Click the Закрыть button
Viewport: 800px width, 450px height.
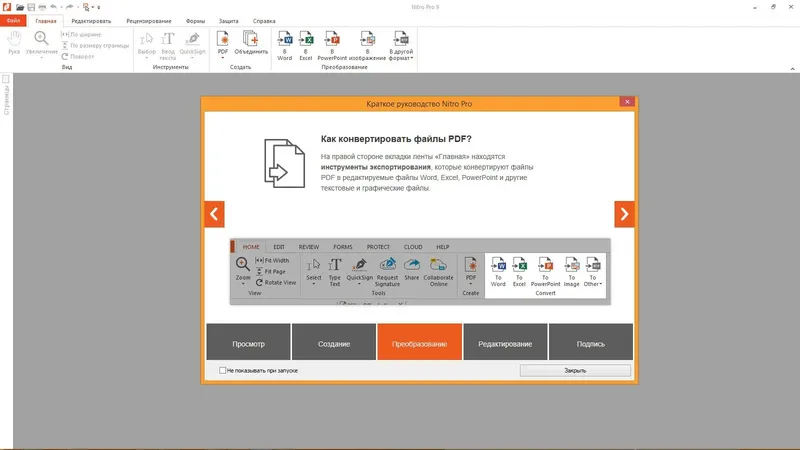[x=575, y=370]
